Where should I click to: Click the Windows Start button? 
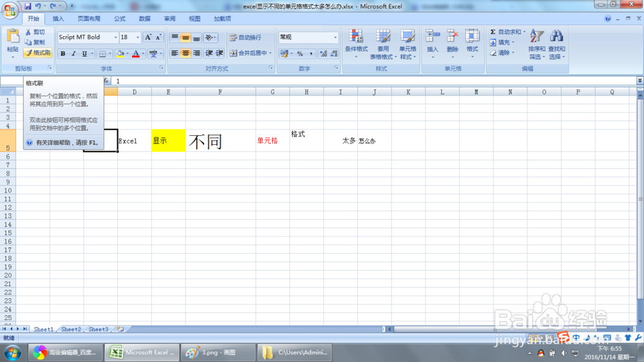coord(13,353)
